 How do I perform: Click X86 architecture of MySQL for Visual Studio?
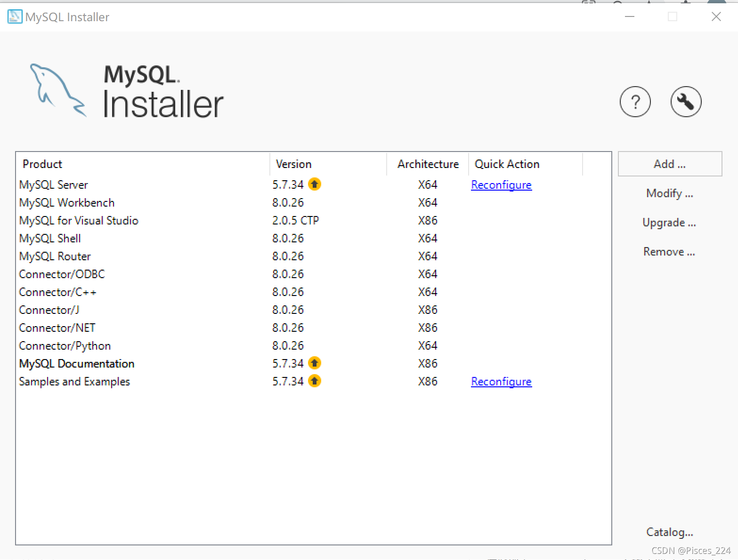coord(428,221)
